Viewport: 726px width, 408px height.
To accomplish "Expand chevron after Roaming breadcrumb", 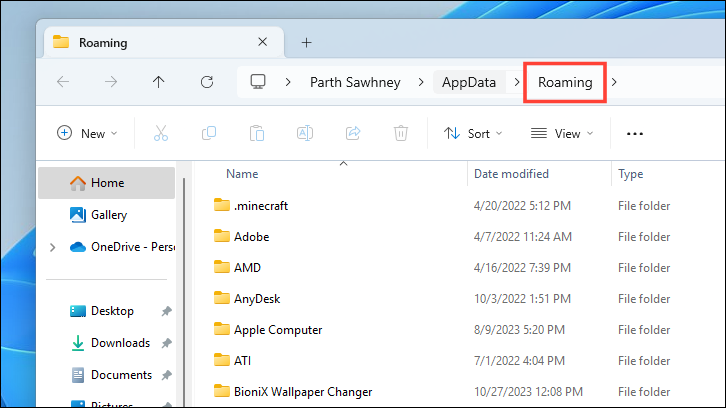I will [x=614, y=82].
